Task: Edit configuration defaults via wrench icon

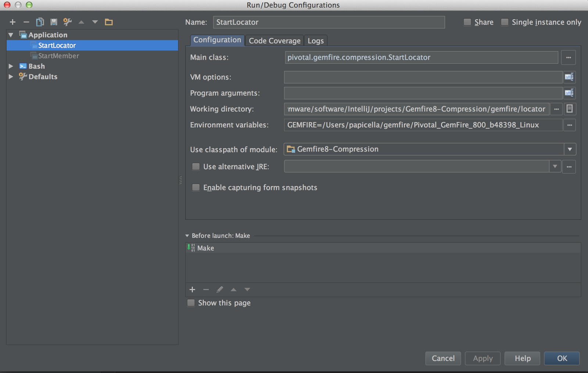Action: (68, 22)
